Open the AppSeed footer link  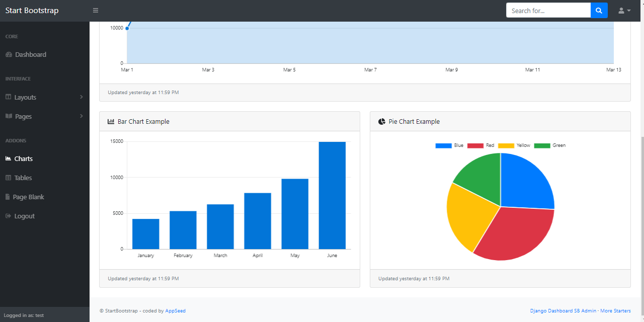[175, 311]
